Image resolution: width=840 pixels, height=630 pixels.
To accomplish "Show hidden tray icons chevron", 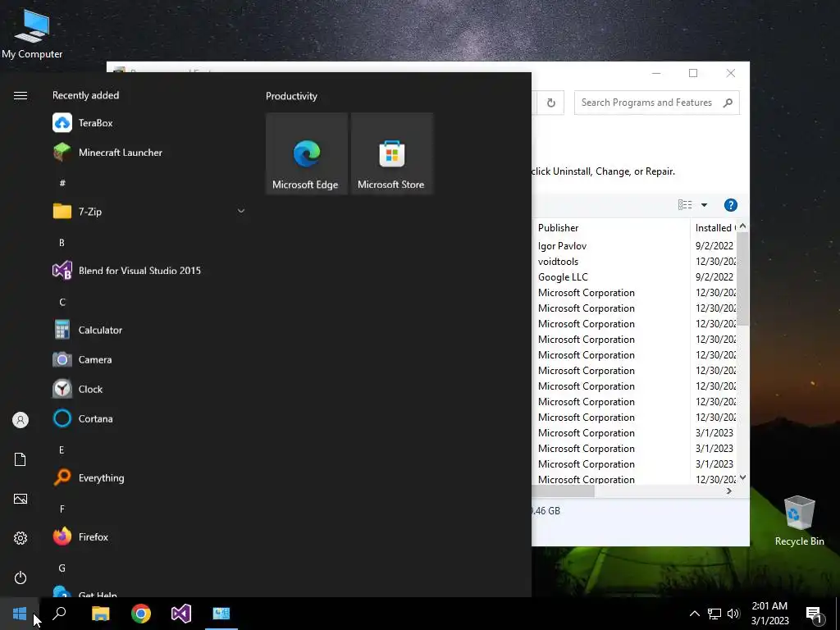I will (x=694, y=614).
